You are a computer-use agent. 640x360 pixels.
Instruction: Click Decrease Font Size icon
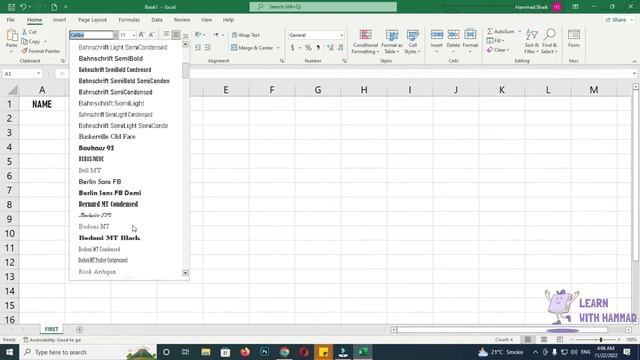click(151, 35)
